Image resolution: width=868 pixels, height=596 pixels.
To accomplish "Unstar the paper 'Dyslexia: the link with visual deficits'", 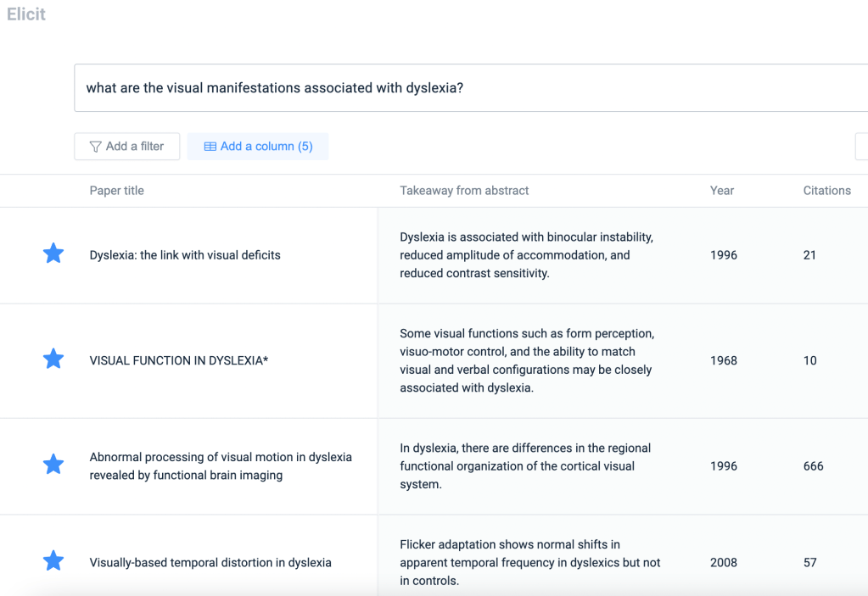I will click(53, 253).
